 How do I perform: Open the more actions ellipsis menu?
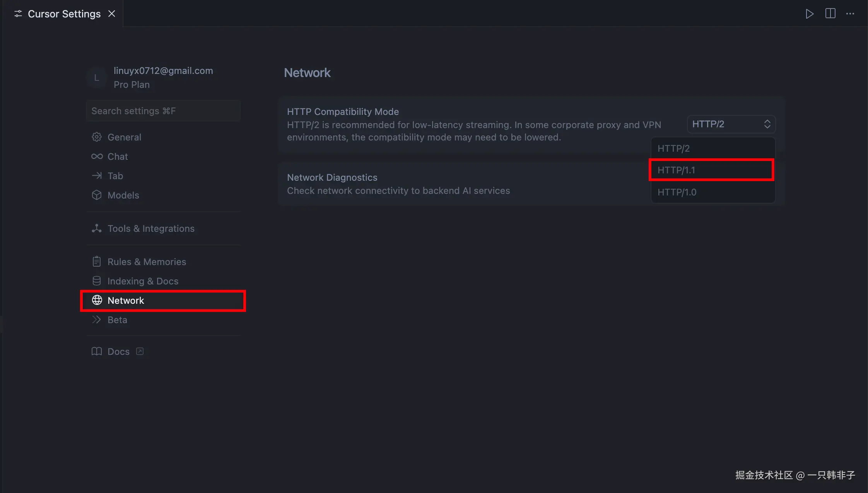pyautogui.click(x=850, y=14)
